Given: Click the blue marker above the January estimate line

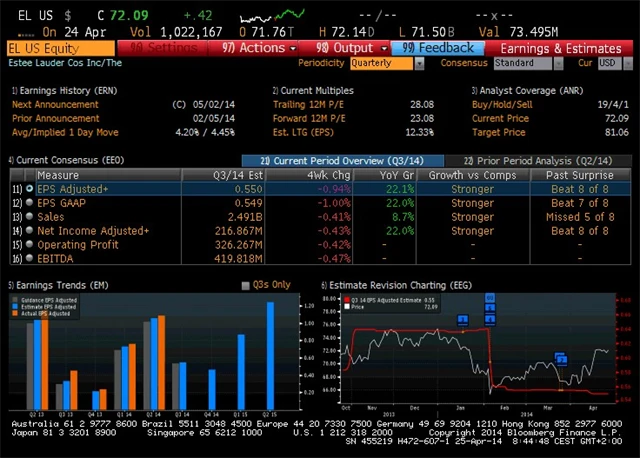Looking at the screenshot, I should pyautogui.click(x=462, y=320).
